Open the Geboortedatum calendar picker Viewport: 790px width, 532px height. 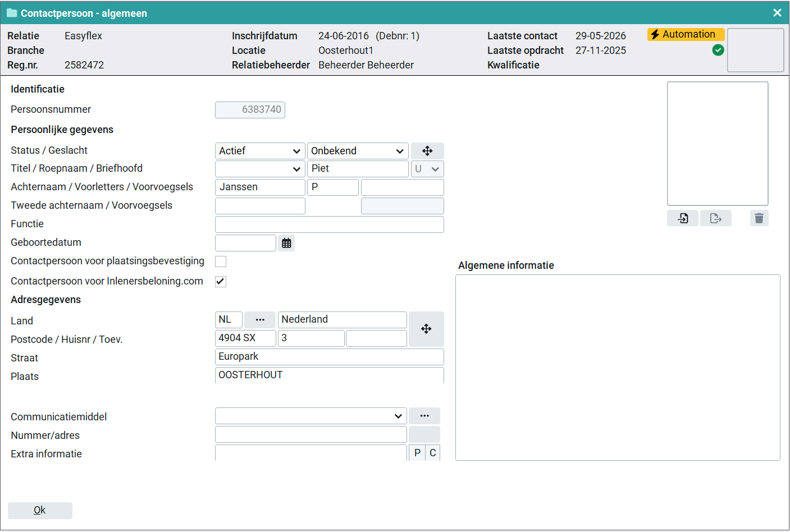[x=286, y=243]
